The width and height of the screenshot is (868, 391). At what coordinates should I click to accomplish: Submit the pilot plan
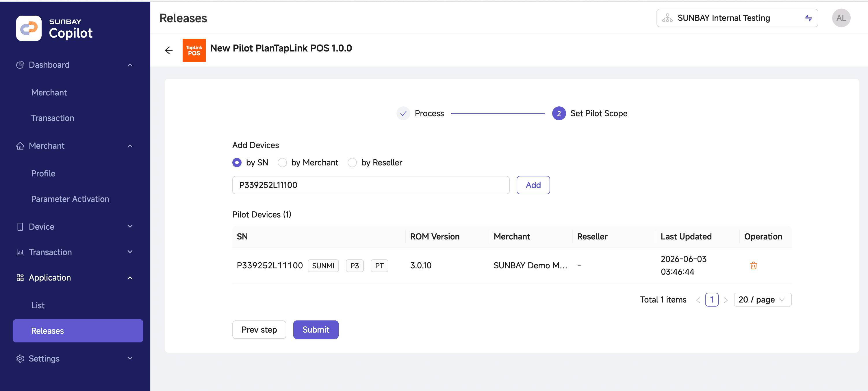316,330
